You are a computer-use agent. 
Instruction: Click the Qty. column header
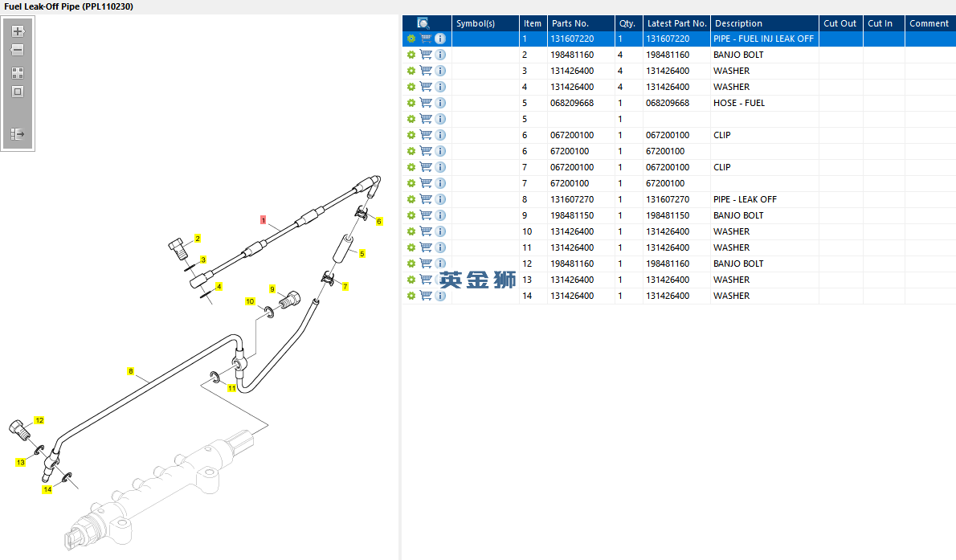pos(628,23)
